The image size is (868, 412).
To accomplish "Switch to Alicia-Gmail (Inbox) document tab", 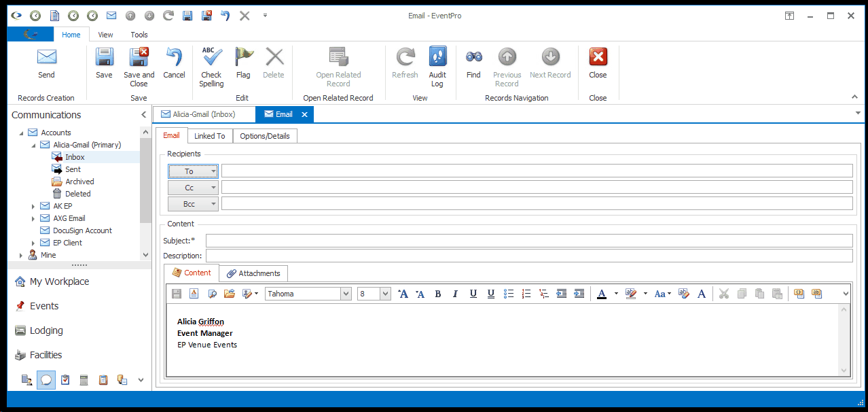I will pyautogui.click(x=204, y=114).
